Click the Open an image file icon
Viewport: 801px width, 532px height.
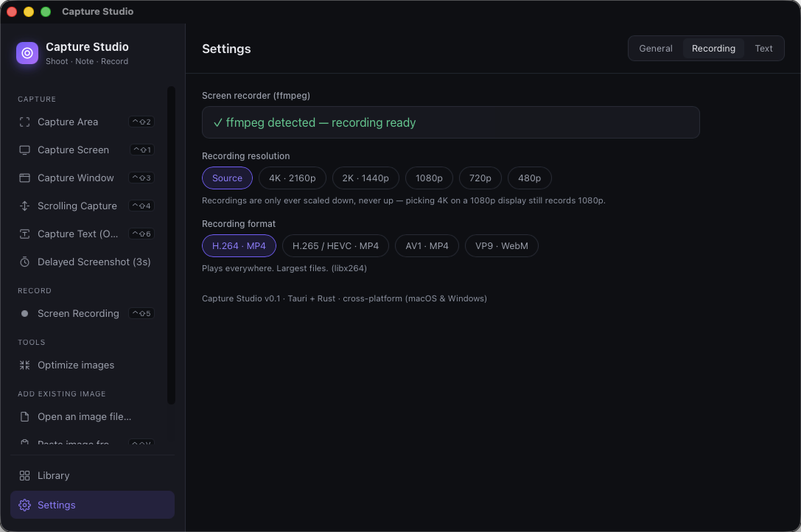click(x=24, y=417)
